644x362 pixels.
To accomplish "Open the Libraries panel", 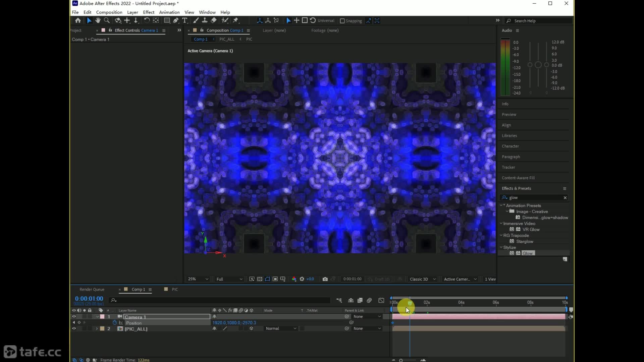I will click(509, 135).
